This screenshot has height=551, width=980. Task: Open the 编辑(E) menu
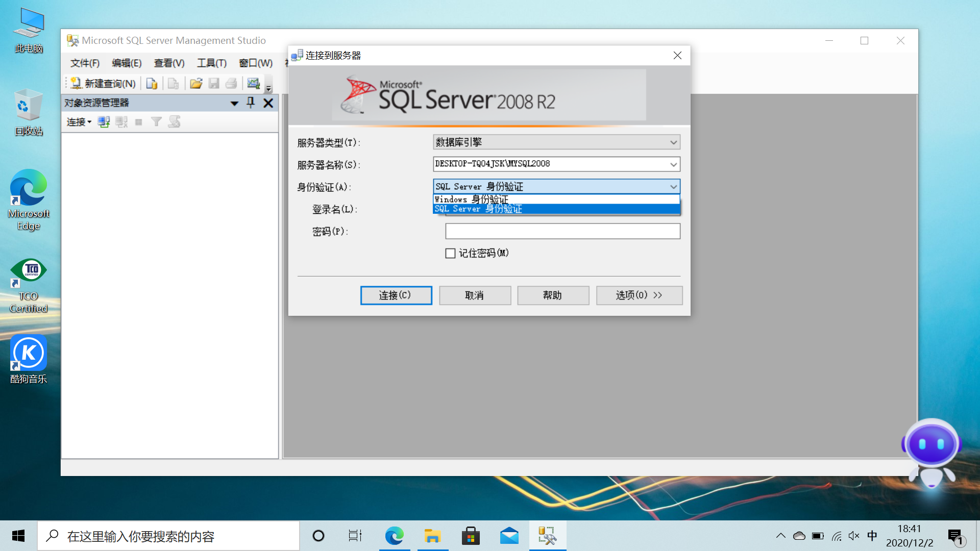tap(127, 63)
